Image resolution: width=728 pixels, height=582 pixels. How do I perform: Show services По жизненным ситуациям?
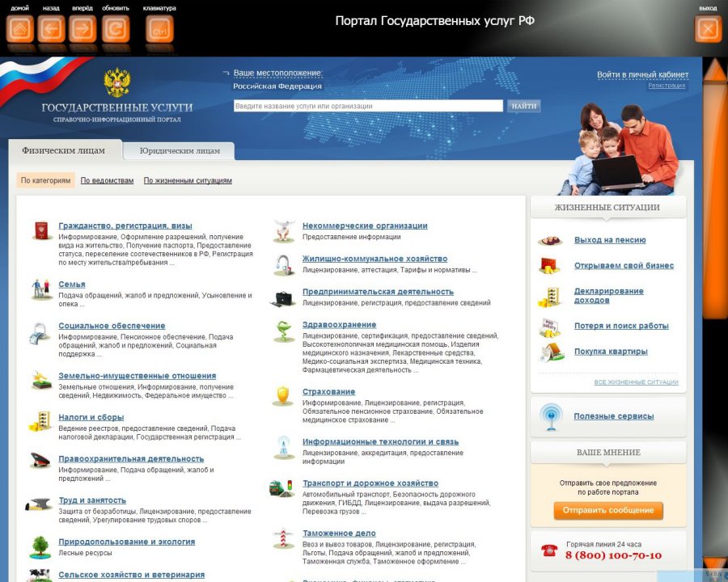188,180
